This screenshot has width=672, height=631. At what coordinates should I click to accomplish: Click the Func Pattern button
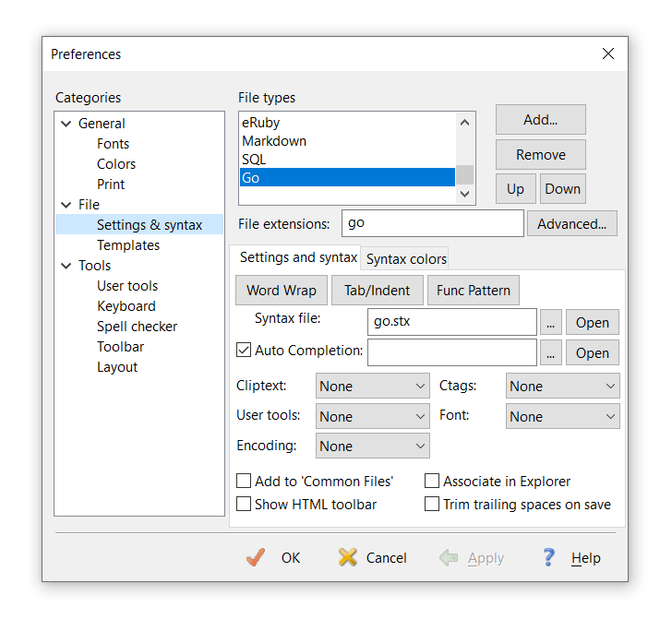(x=474, y=290)
